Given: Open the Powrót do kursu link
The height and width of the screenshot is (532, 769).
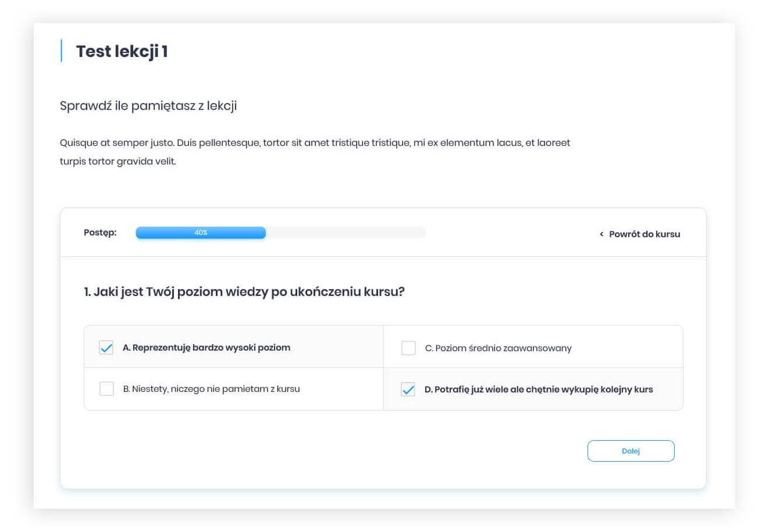Looking at the screenshot, I should [x=644, y=234].
